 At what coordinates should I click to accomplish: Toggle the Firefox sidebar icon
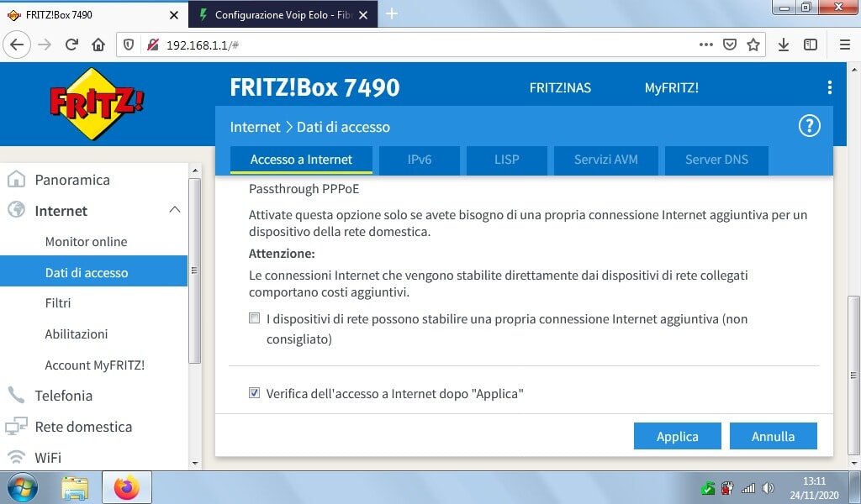(811, 45)
